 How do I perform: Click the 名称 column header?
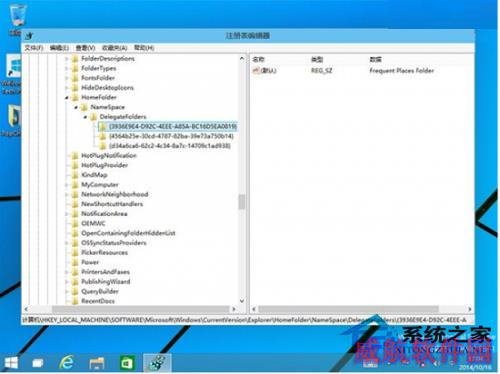[x=258, y=59]
